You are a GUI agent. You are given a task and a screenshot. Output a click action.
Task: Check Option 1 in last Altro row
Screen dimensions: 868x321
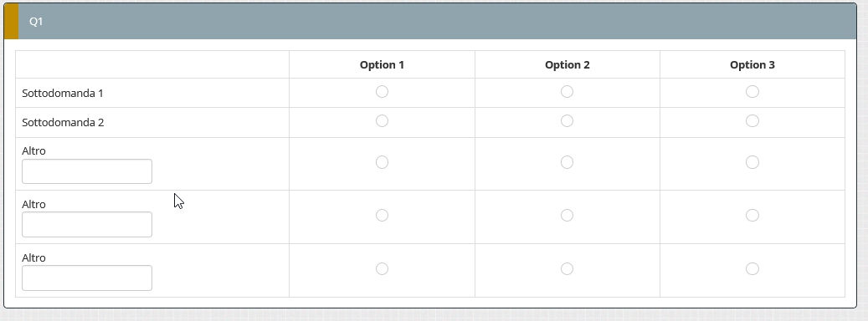pyautogui.click(x=382, y=269)
